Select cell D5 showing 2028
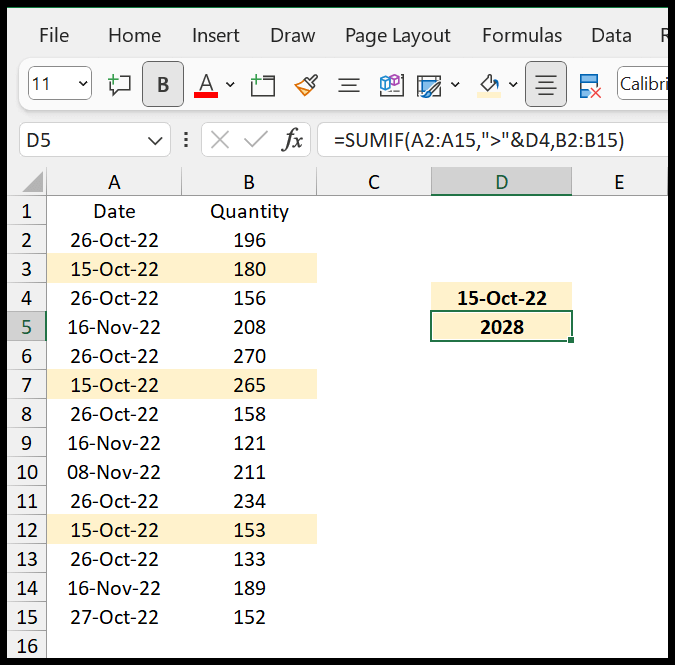The width and height of the screenshot is (675, 665). (502, 327)
